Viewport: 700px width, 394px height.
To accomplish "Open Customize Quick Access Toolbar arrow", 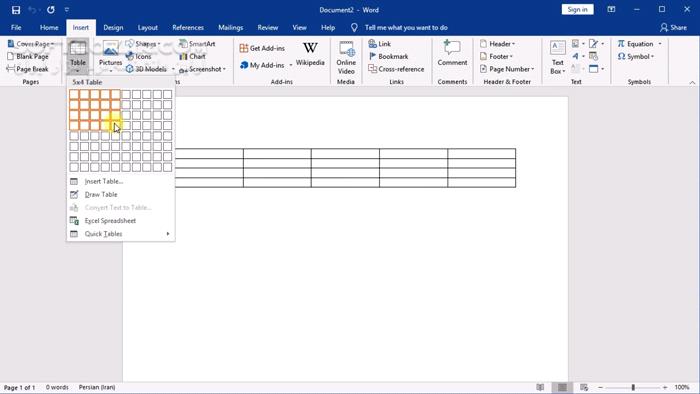I will [67, 10].
